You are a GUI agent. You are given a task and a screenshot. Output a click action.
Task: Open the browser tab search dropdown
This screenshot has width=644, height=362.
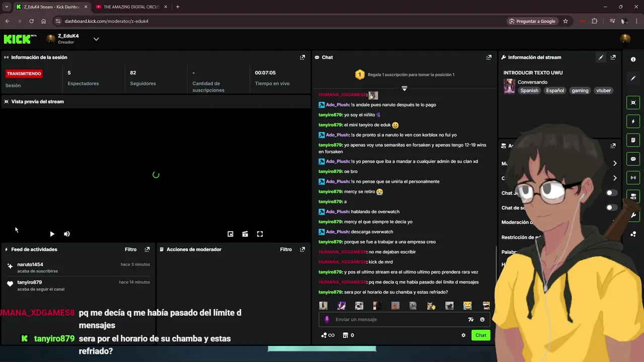pos(7,7)
